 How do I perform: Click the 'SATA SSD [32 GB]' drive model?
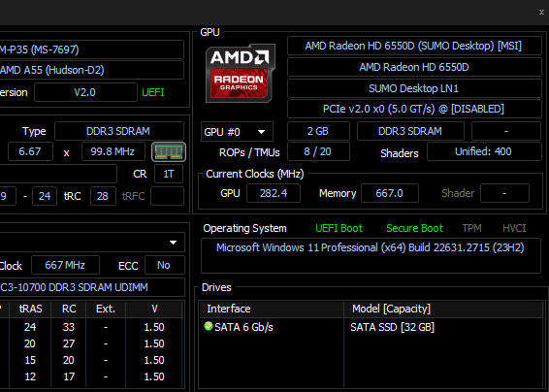pos(393,327)
